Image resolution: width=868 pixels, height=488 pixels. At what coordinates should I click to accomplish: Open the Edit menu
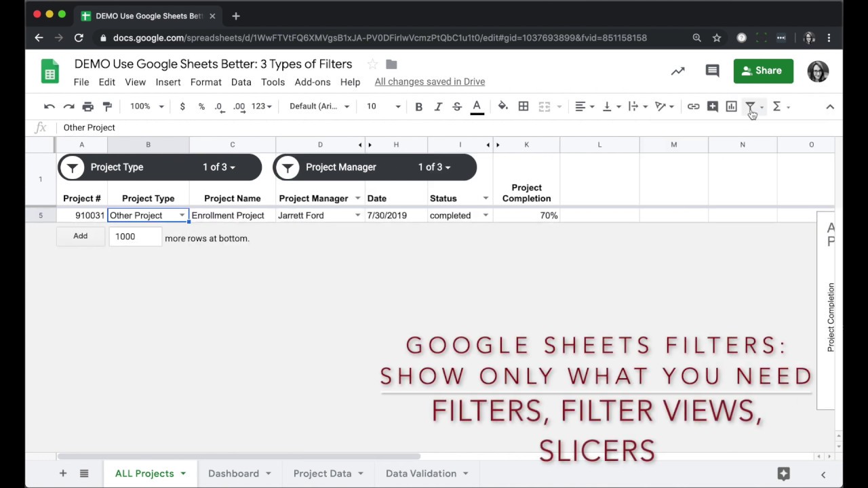tap(106, 82)
